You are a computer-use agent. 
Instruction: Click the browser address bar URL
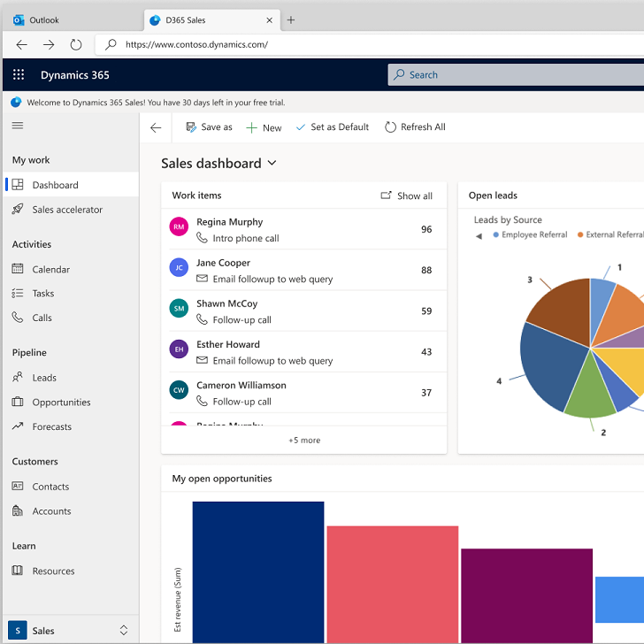[x=196, y=44]
